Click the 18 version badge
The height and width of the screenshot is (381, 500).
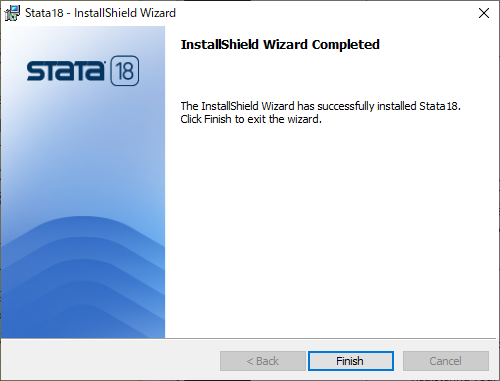(x=125, y=71)
